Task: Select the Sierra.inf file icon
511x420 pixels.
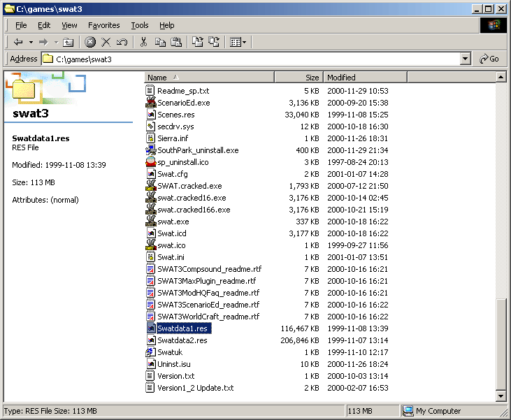Action: (150, 138)
